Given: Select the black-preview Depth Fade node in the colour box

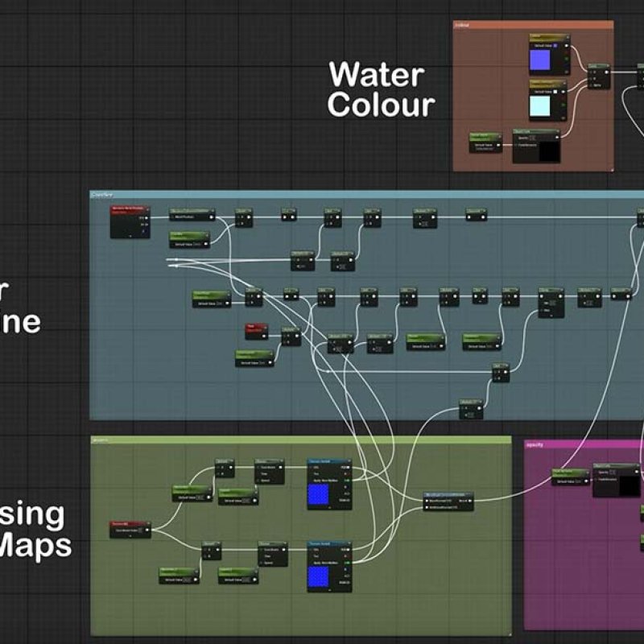Looking at the screenshot, I should tap(536, 146).
